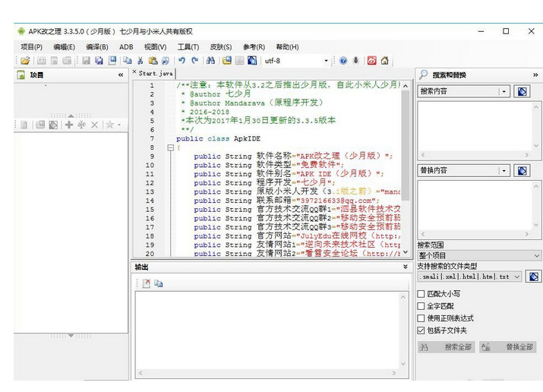Click the output panel horizontal scrollbar
The image size is (543, 392).
267,373
